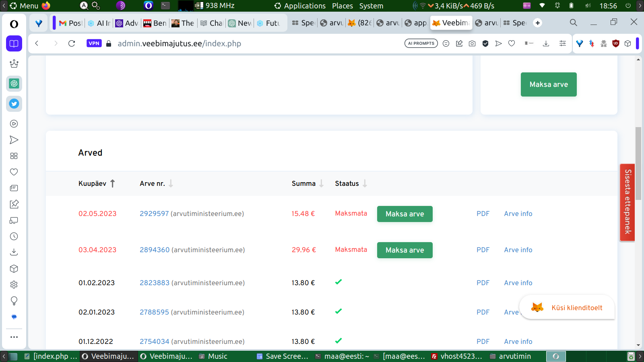The height and width of the screenshot is (362, 644).
Task: Open the AI PROMPTS pill in address bar
Action: pos(421,43)
